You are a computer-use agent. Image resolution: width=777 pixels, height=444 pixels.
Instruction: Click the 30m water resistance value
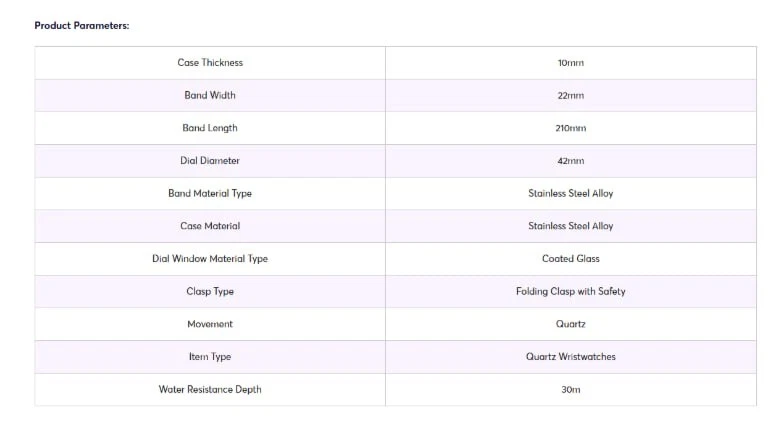tap(570, 389)
